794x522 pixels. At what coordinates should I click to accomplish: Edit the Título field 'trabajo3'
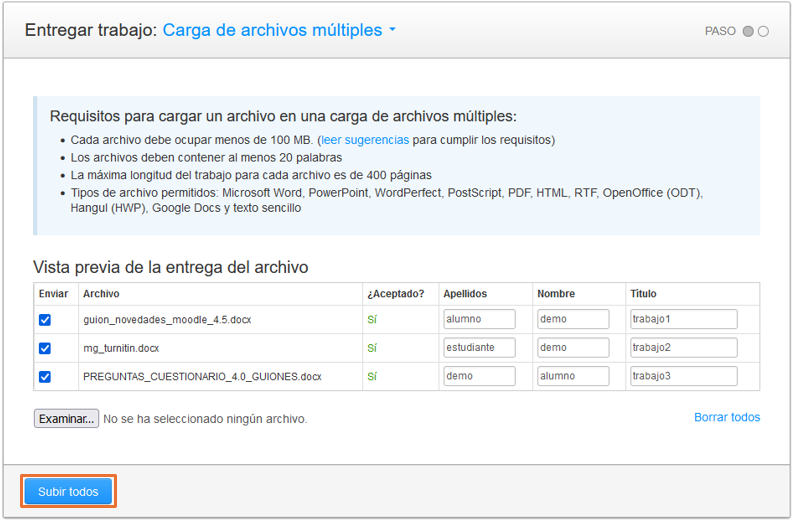click(x=684, y=376)
